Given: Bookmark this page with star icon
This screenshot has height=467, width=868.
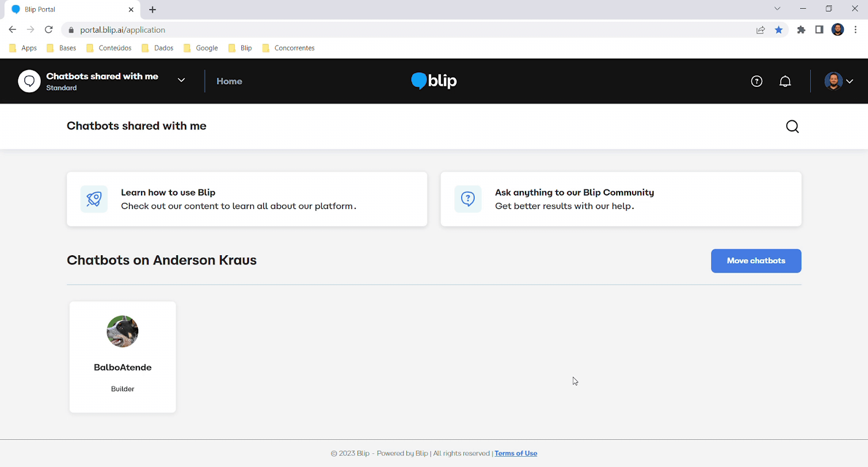Looking at the screenshot, I should [x=778, y=30].
